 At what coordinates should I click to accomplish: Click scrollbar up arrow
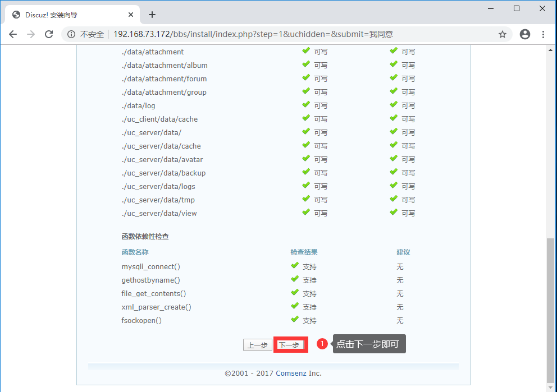coord(551,50)
